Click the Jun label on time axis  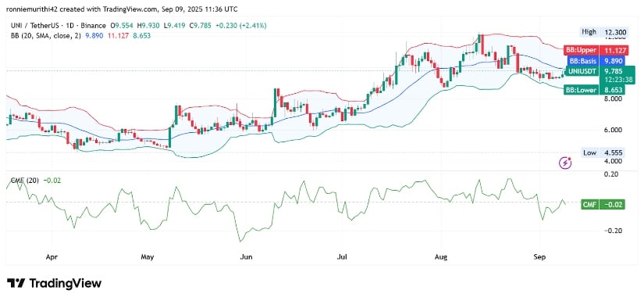(246, 257)
